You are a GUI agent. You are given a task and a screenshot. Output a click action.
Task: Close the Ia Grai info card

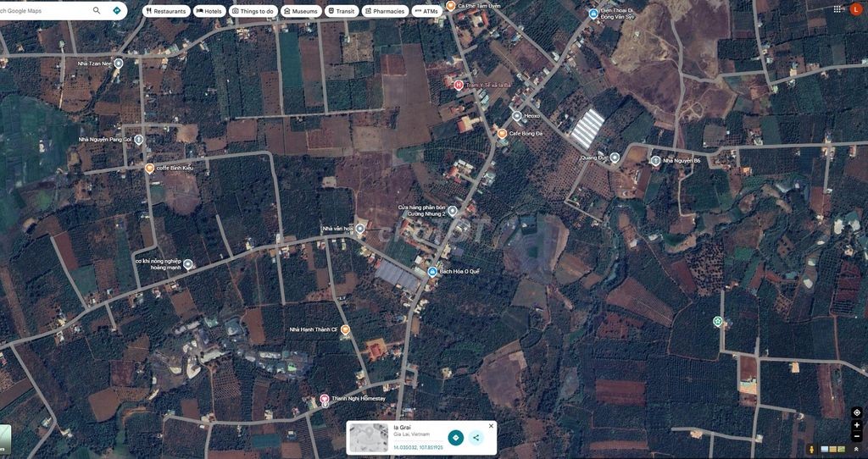491,426
